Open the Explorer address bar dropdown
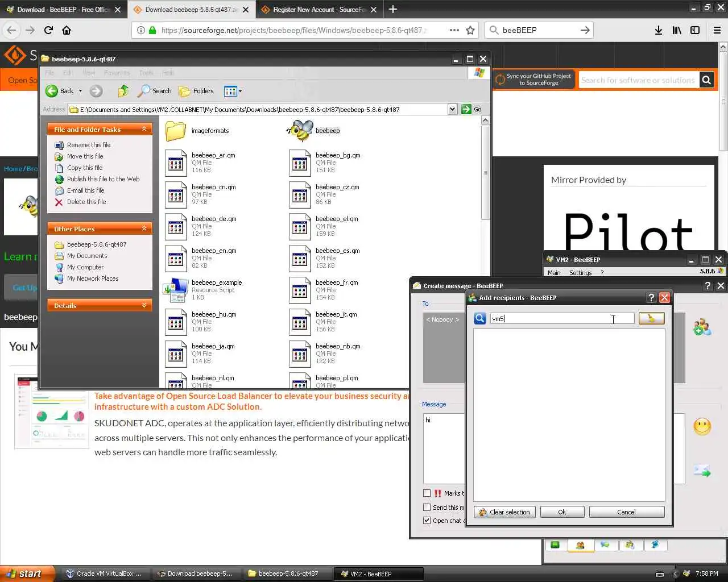 (452, 109)
